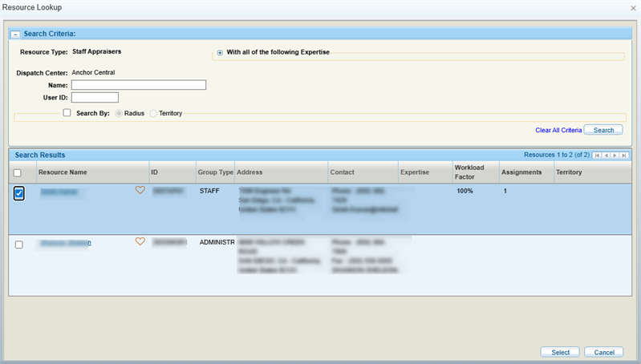Click heart icon on second resource row
Screen dimensions: 641x364
click(x=140, y=241)
